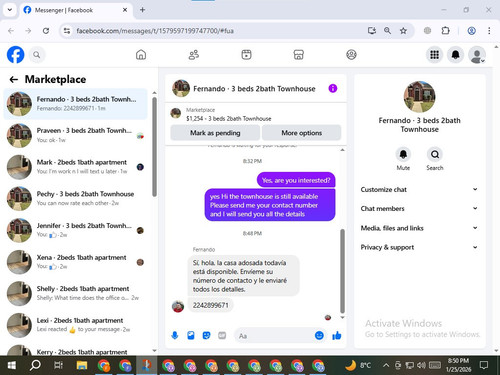Viewport: 500px width, 375px height.
Task: Open Praveen 3 beds 2bath conversation
Action: 75,135
